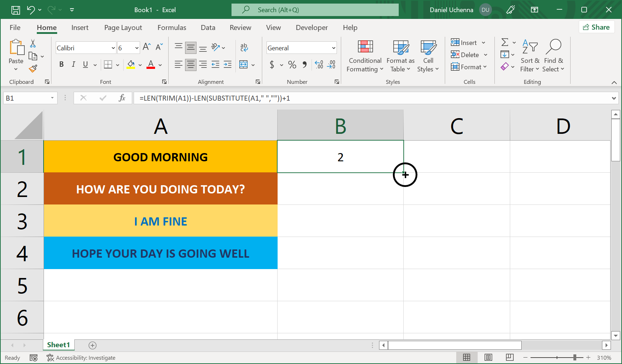Screen dimensions: 622x364
Task: Click the Wrap Text icon
Action: pos(244,47)
